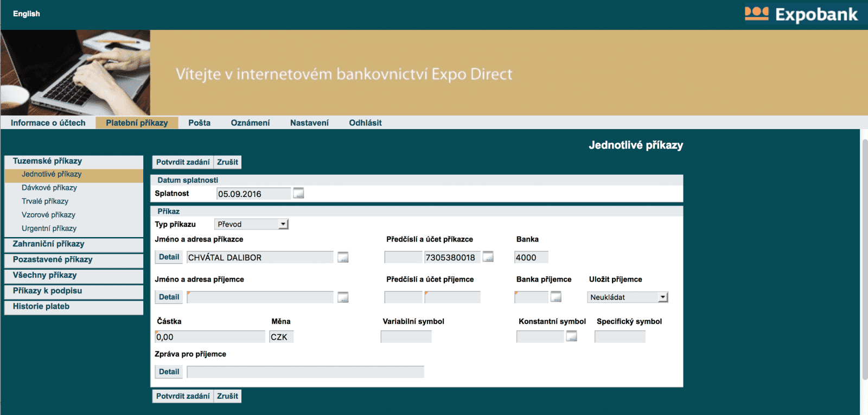
Task: Click the laptop banner photo
Action: pos(75,72)
